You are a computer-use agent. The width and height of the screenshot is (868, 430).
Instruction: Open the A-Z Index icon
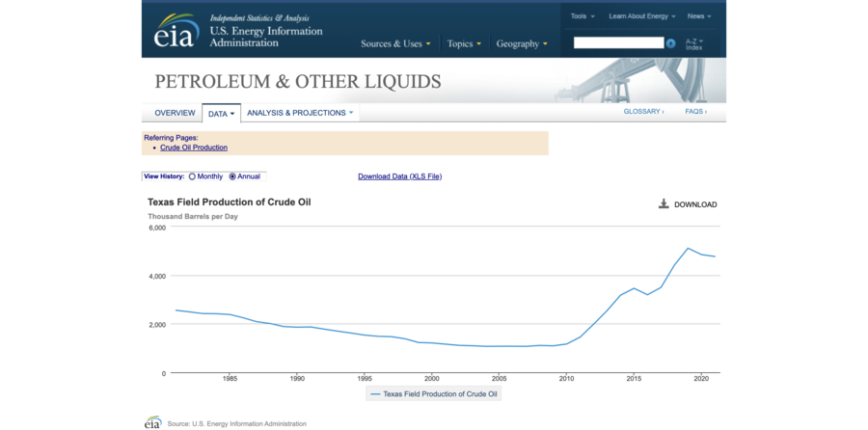(x=693, y=43)
